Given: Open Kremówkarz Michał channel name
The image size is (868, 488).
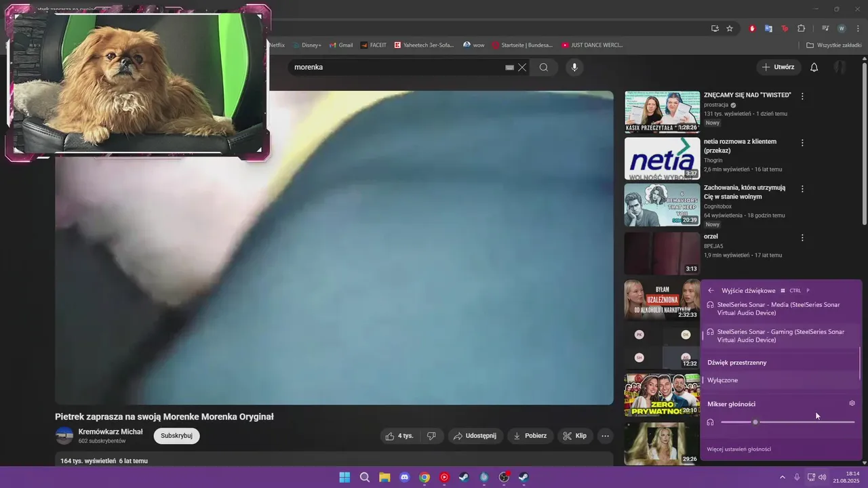Looking at the screenshot, I should click(x=111, y=432).
